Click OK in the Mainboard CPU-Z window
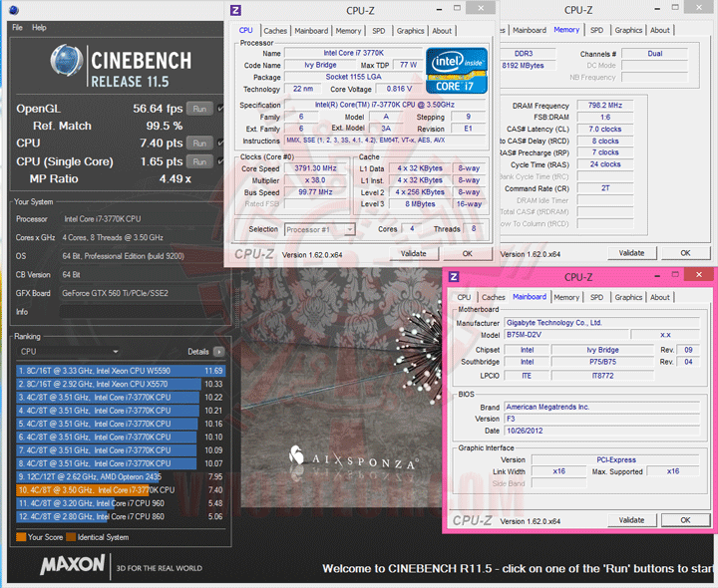Viewport: 718px width, 588px height. 685,520
